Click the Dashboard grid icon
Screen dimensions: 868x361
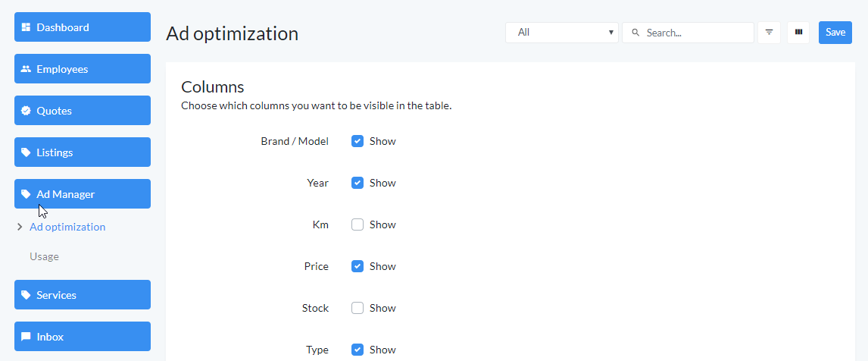tap(26, 27)
